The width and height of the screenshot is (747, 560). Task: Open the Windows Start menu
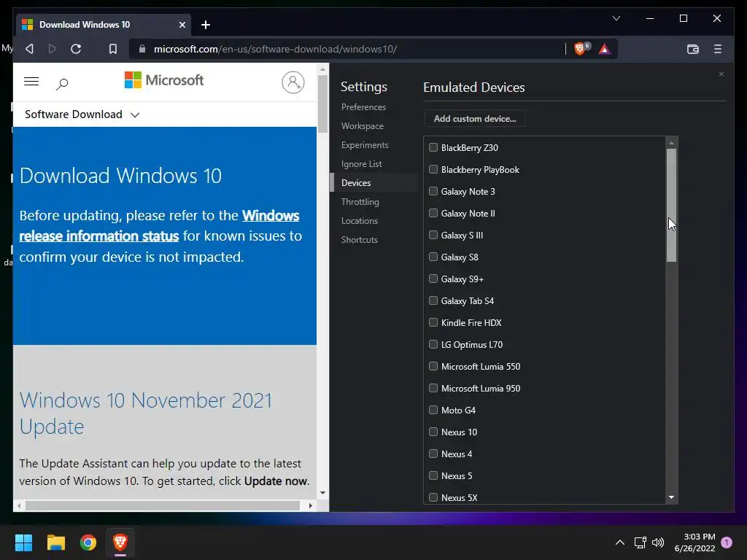(x=23, y=542)
